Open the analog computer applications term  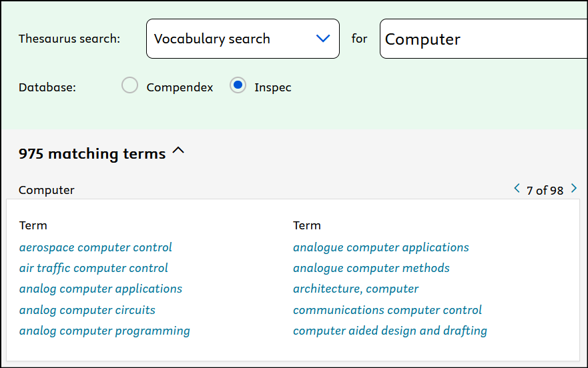coord(101,289)
